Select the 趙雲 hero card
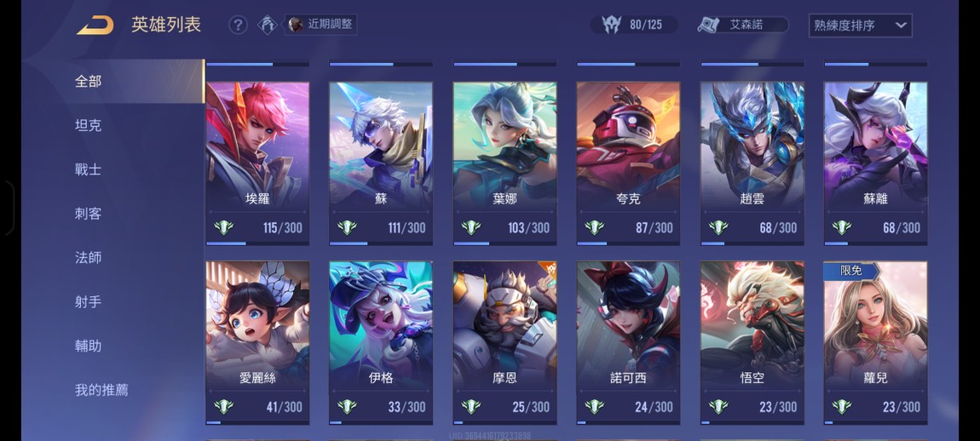Image resolution: width=980 pixels, height=441 pixels. [752, 163]
